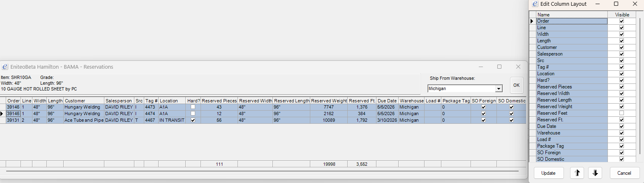Click the move up arrow button
This screenshot has height=183, width=644.
[577, 173]
